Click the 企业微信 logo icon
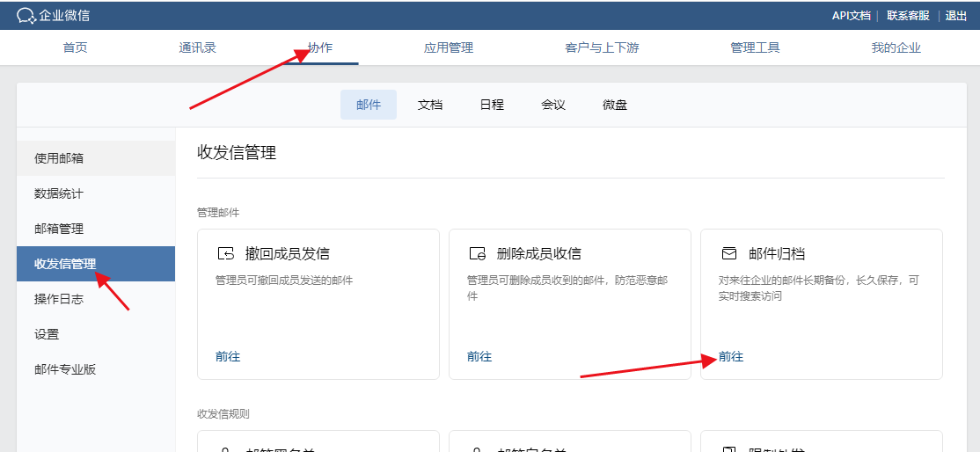Viewport: 980px width, 452px height. pos(26,16)
